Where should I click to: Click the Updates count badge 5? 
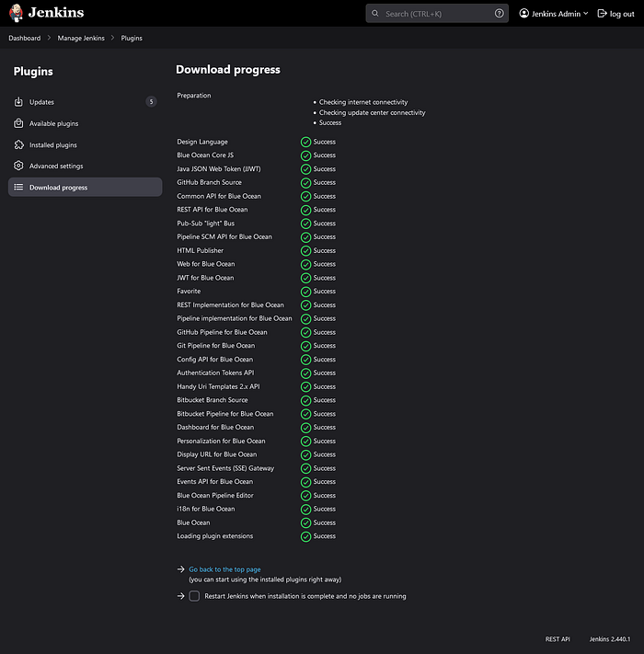[x=151, y=102]
